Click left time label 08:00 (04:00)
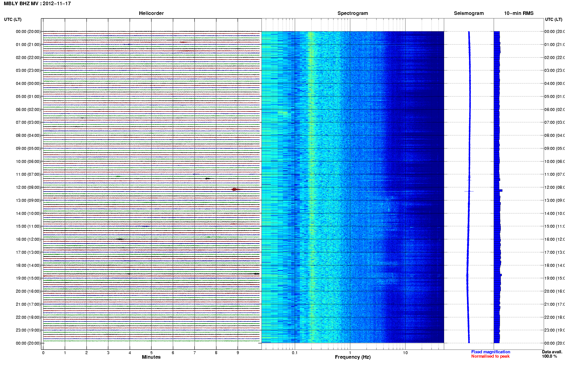The width and height of the screenshot is (588, 368). pyautogui.click(x=28, y=135)
